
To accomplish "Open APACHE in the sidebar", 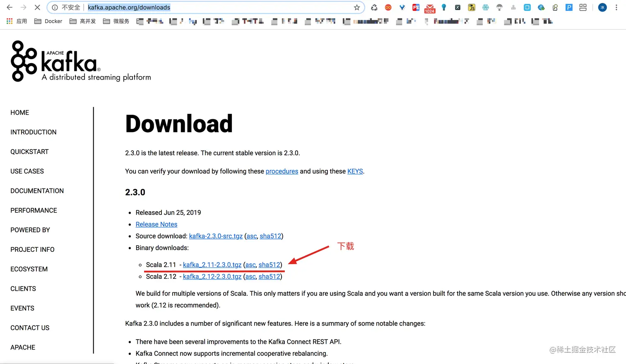I will tap(23, 347).
